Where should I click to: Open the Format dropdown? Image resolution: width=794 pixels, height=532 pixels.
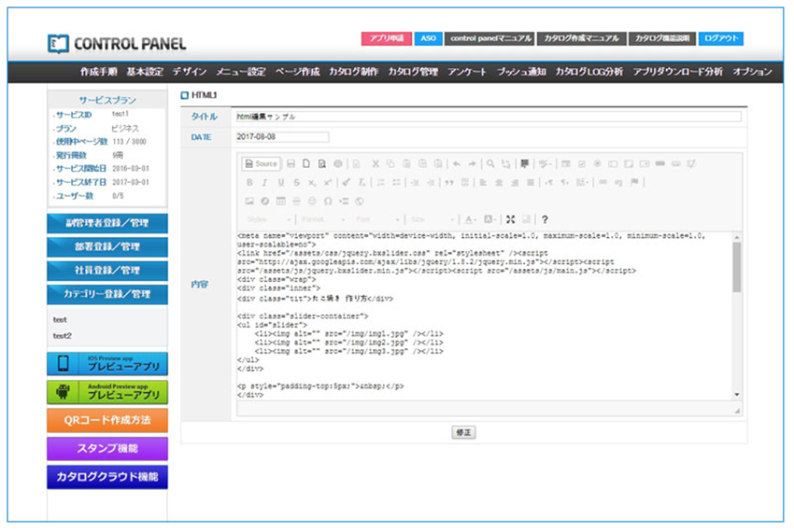323,219
